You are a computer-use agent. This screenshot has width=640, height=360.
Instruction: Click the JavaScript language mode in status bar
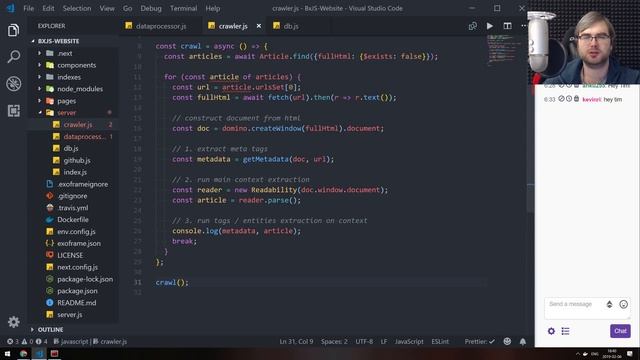pos(409,342)
